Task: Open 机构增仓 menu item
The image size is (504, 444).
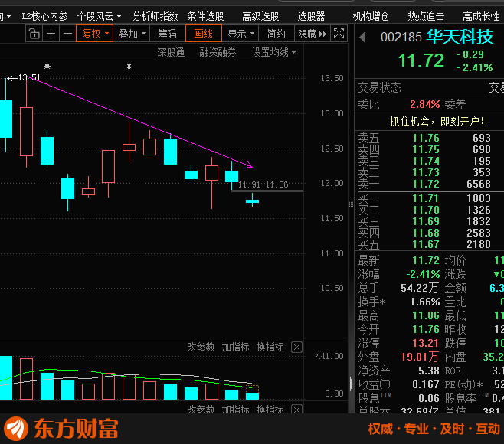Action: tap(371, 16)
